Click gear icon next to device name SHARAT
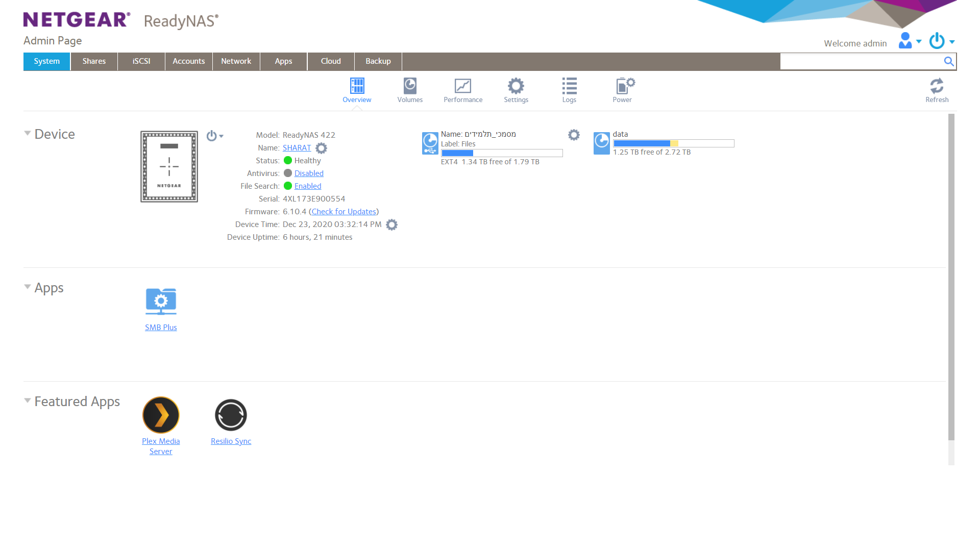This screenshot has height=551, width=980. pyautogui.click(x=321, y=148)
